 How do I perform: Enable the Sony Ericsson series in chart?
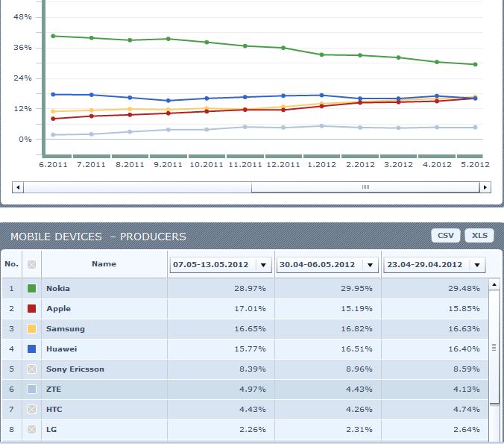tap(31, 369)
